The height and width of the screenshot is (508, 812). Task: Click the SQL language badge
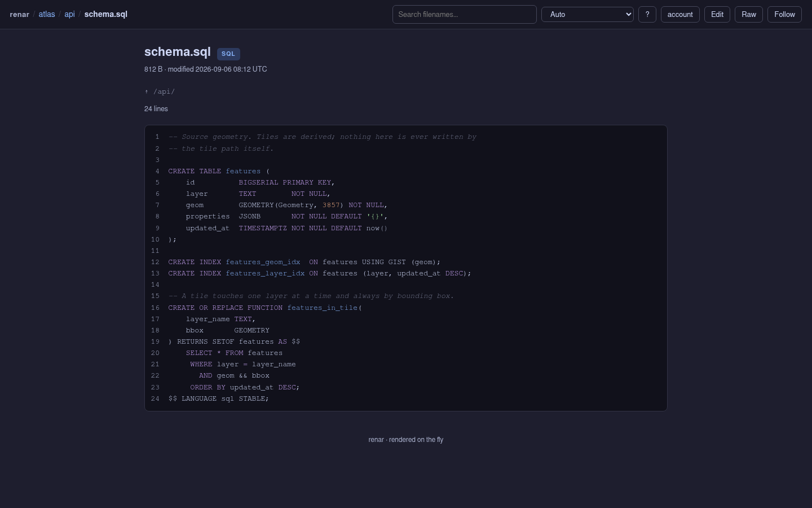point(228,54)
